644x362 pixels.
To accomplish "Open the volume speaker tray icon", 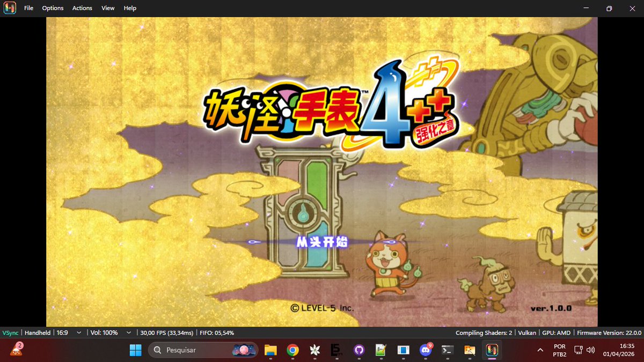I will (591, 350).
